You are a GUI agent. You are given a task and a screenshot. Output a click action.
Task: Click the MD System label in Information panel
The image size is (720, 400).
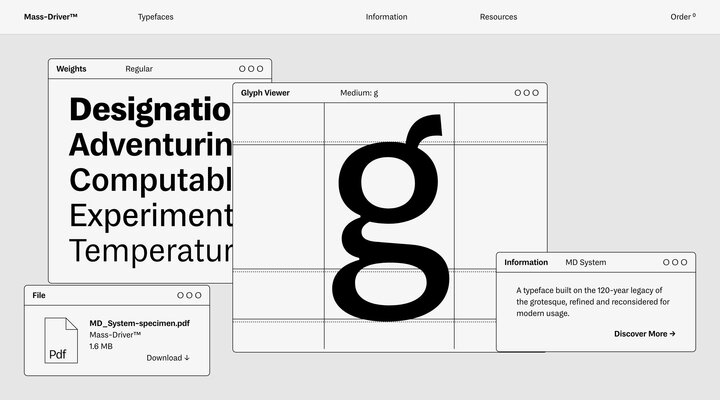tap(585, 262)
